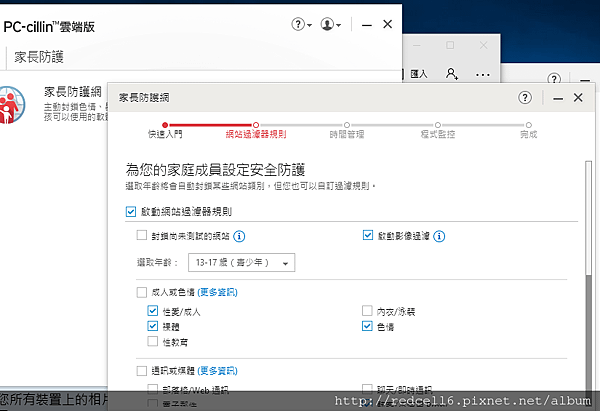Click add-person icon in background window

[452, 73]
